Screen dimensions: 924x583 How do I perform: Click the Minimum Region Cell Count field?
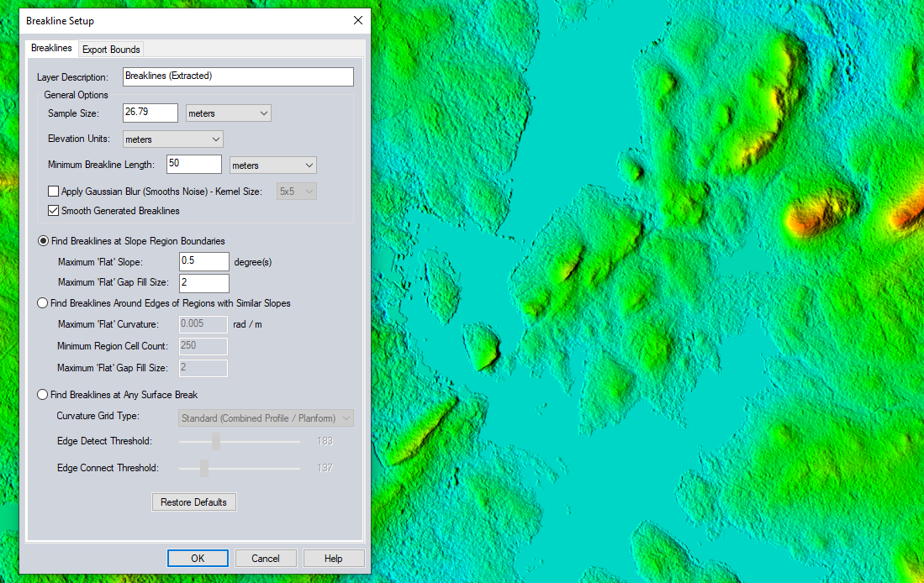point(203,346)
